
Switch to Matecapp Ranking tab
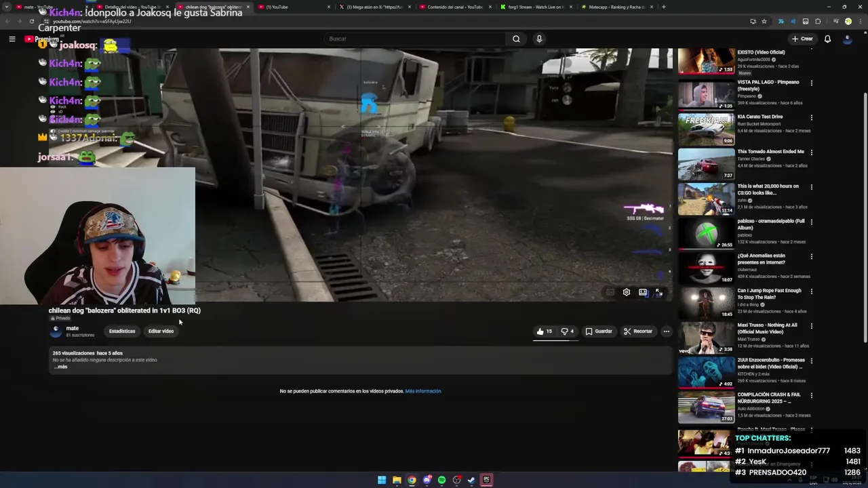tap(616, 7)
